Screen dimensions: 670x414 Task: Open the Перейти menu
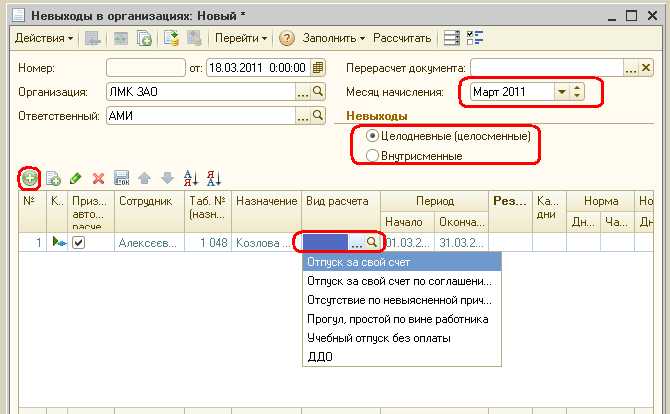pos(241,38)
